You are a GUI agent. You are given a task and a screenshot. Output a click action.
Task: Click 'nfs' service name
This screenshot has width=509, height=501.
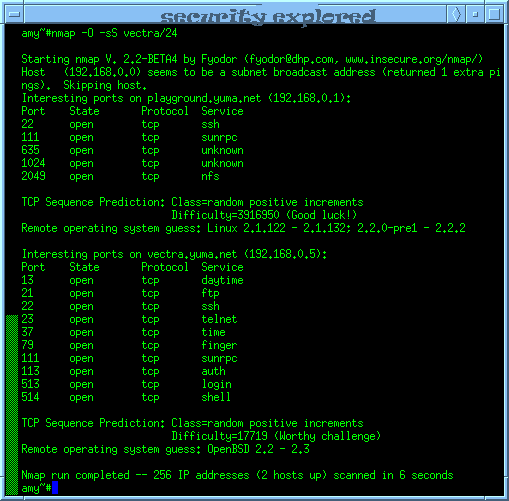click(210, 176)
